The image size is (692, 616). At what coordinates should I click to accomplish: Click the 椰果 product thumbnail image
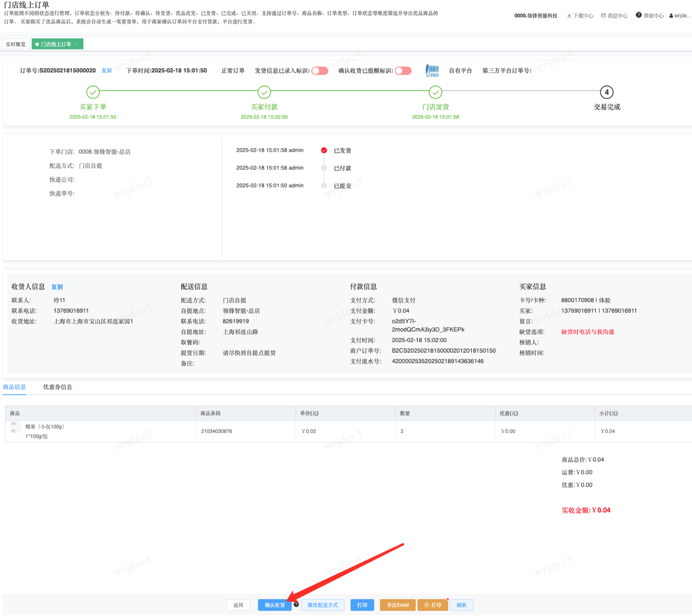click(14, 428)
